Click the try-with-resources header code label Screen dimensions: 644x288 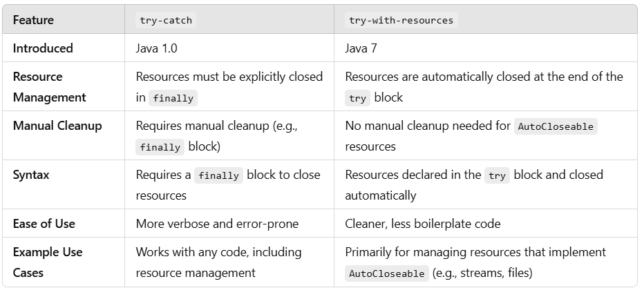(x=401, y=20)
